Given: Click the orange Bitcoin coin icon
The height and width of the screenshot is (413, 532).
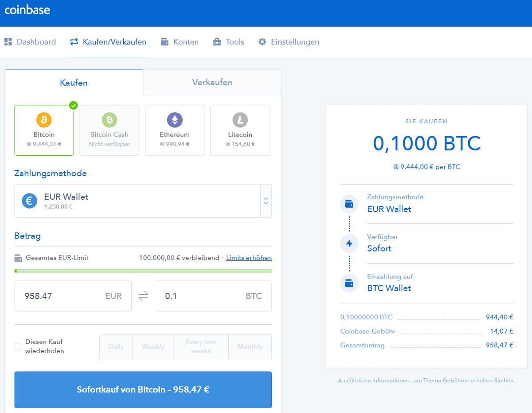Looking at the screenshot, I should pyautogui.click(x=44, y=120).
